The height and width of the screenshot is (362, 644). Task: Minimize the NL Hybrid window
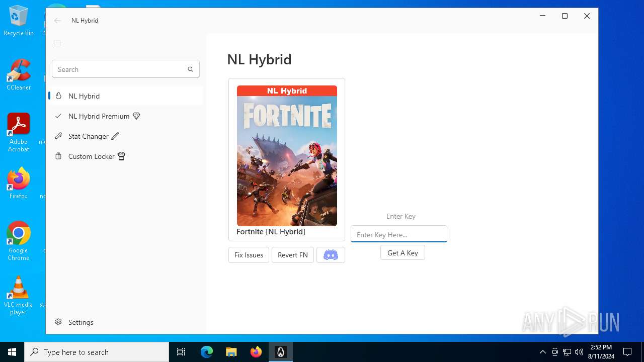[x=542, y=16]
